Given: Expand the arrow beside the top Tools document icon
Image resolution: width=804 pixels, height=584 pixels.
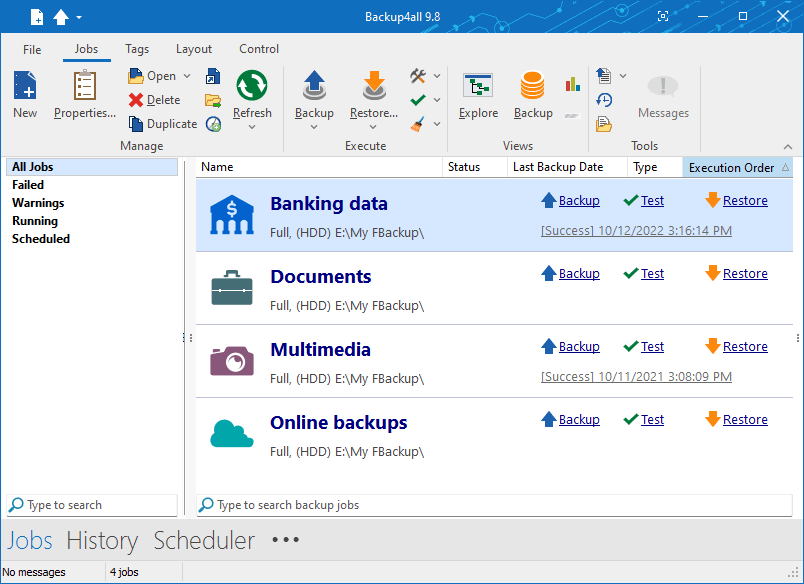Looking at the screenshot, I should [623, 76].
